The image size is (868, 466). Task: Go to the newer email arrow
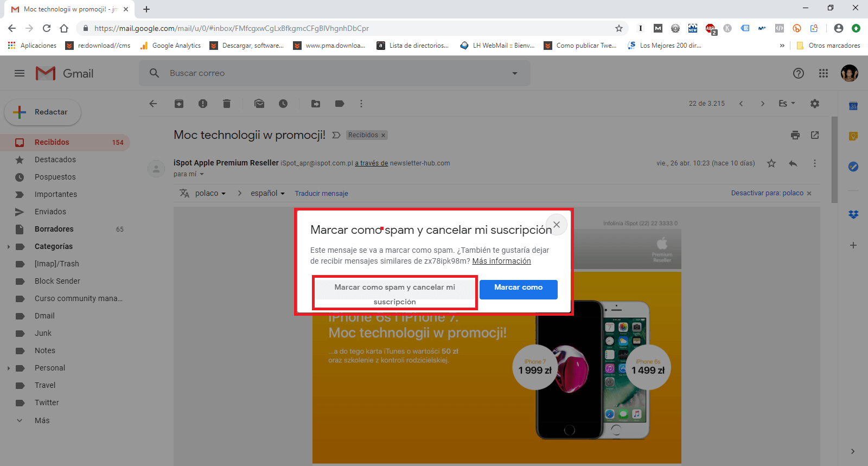[x=741, y=104]
